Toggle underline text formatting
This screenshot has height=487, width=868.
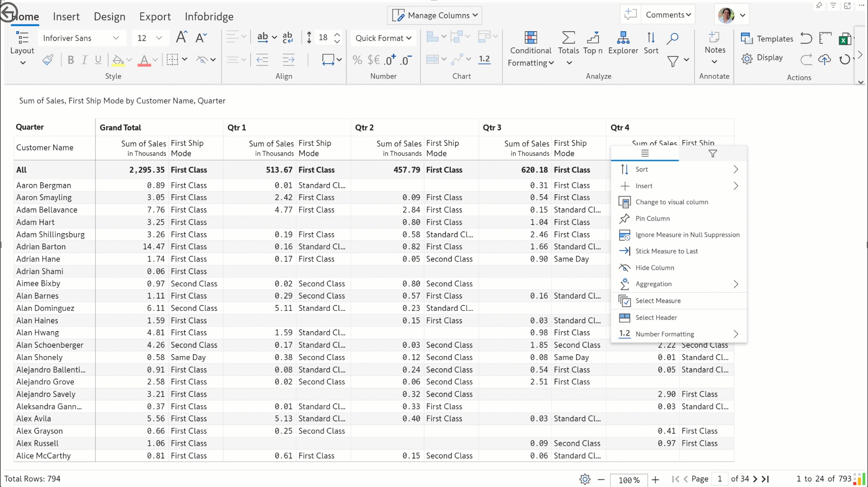(x=98, y=60)
